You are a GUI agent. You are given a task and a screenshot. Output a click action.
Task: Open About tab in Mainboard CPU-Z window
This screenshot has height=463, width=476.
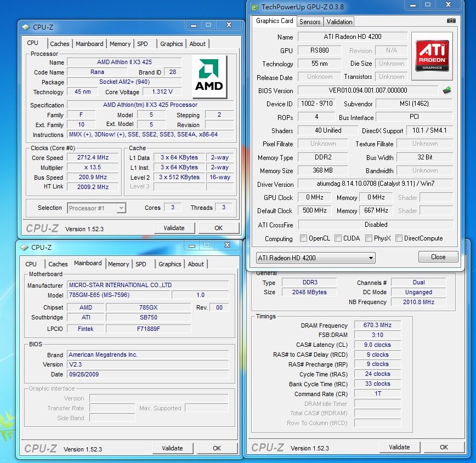coord(196,264)
